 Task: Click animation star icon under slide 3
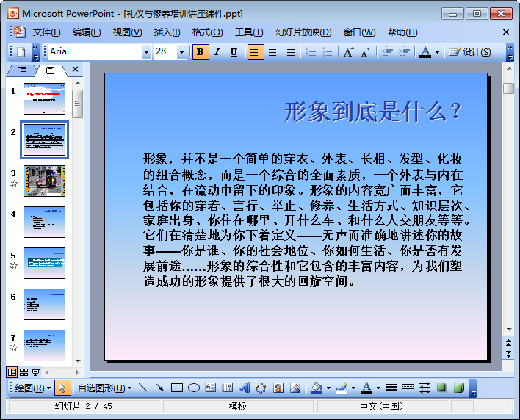click(13, 184)
